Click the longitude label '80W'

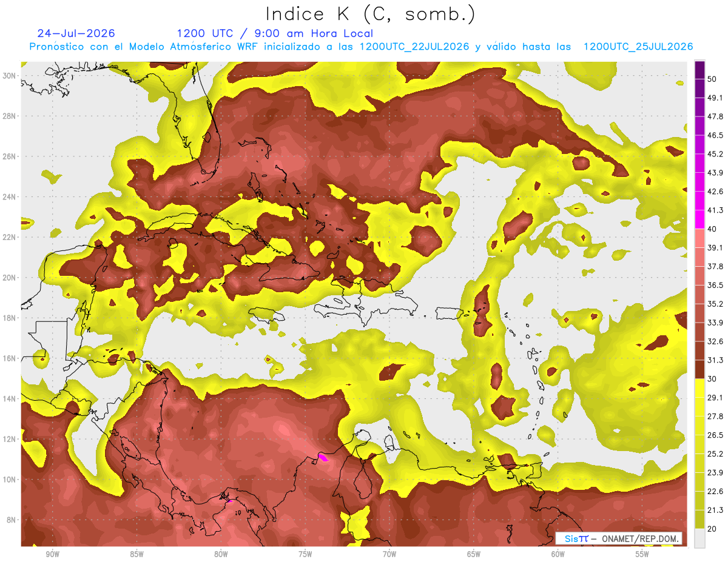coord(221,554)
